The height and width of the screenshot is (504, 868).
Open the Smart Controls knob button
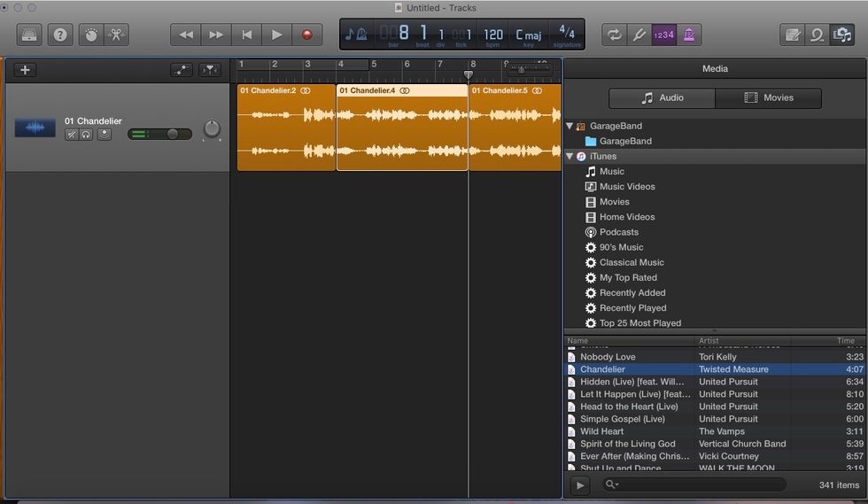(91, 35)
